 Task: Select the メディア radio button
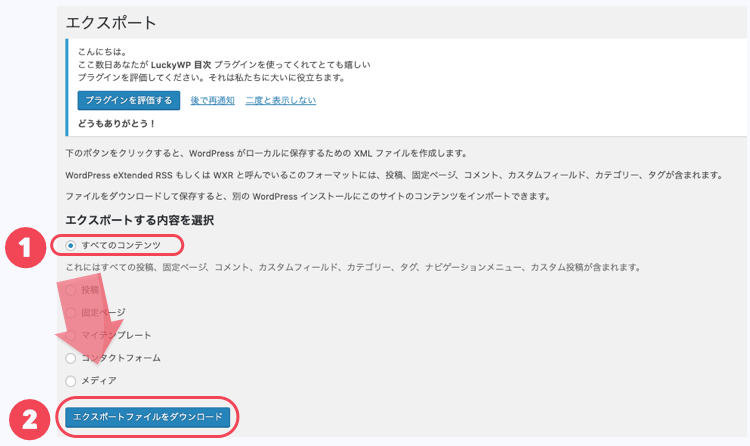[x=71, y=381]
